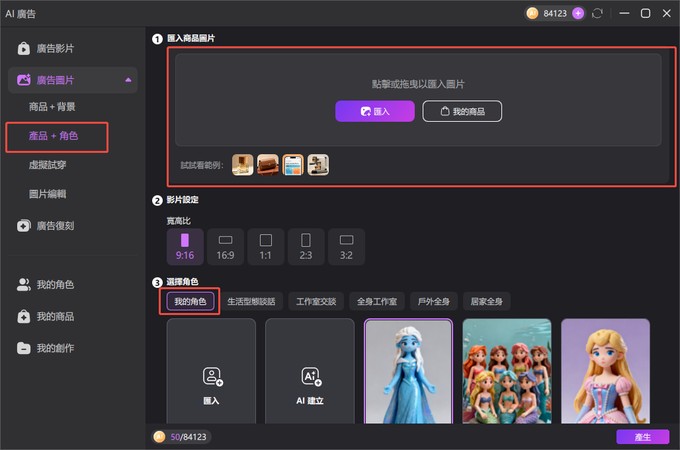Collapse the 廣告圖片 section arrow
Viewport: 680px width, 450px height.
[x=128, y=80]
